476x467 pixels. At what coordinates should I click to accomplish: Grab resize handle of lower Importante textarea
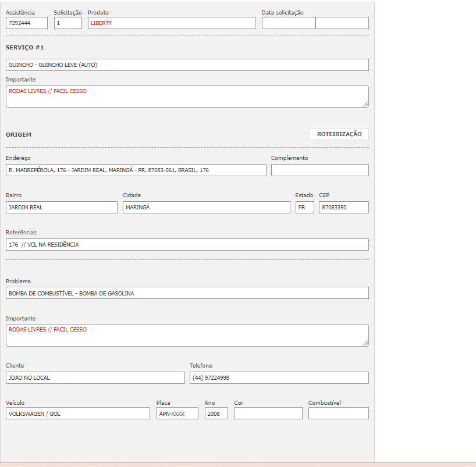(x=365, y=343)
